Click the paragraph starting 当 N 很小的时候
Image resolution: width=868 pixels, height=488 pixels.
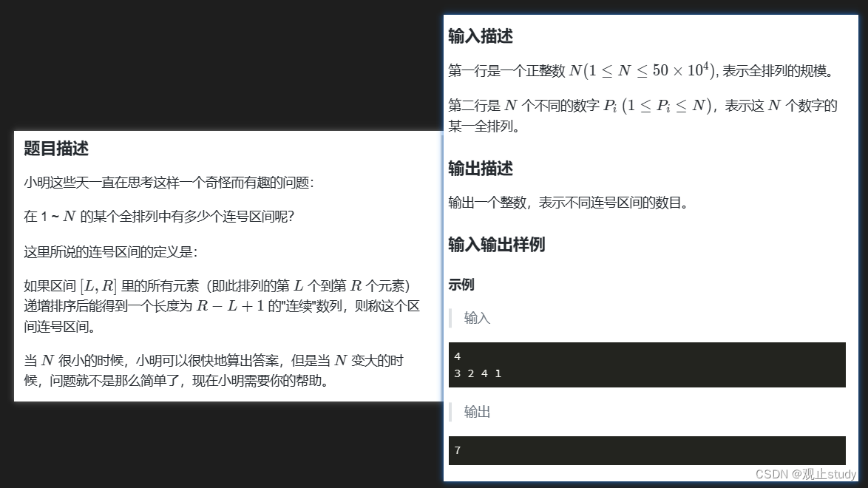point(214,370)
